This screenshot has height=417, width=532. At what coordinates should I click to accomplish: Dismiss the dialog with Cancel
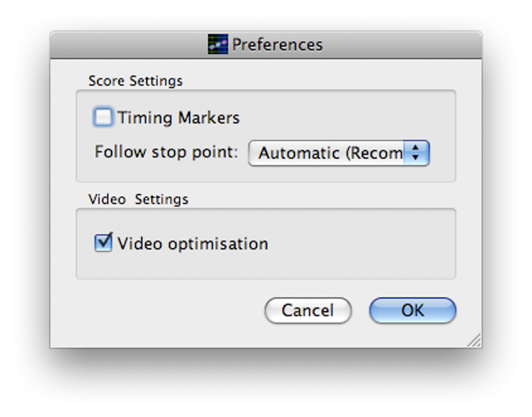point(307,310)
